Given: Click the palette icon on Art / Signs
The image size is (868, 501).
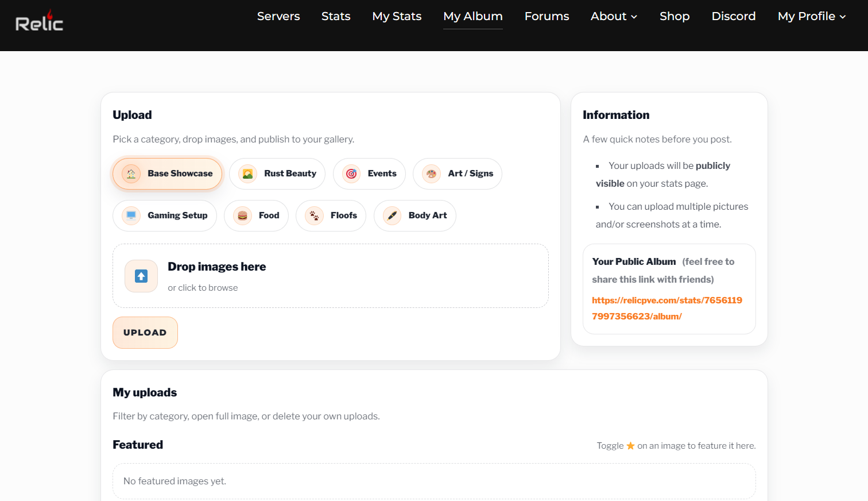Looking at the screenshot, I should (x=431, y=174).
